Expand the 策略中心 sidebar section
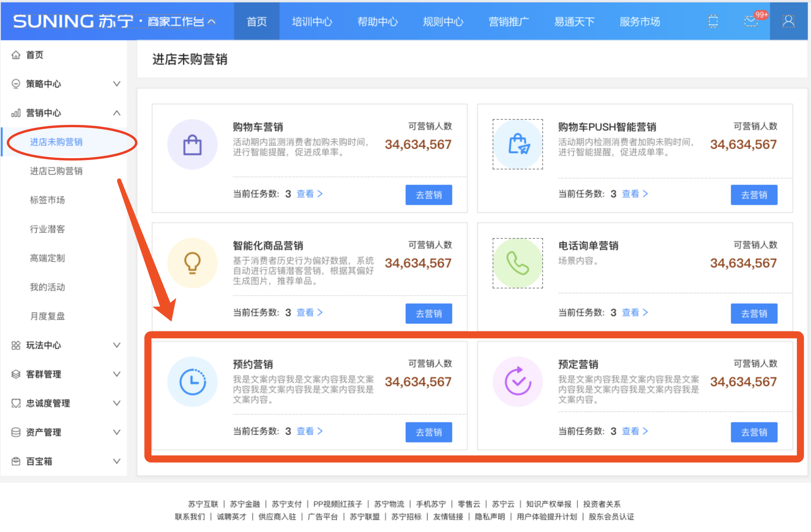This screenshot has width=811, height=532. 117,84
